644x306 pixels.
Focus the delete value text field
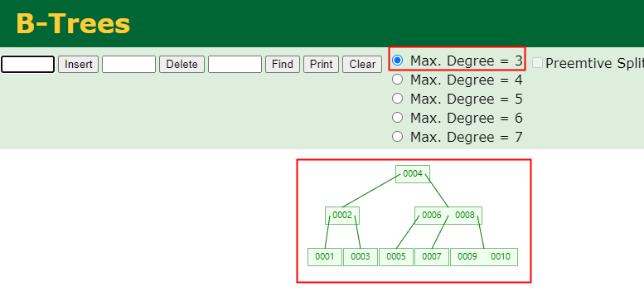coord(128,65)
